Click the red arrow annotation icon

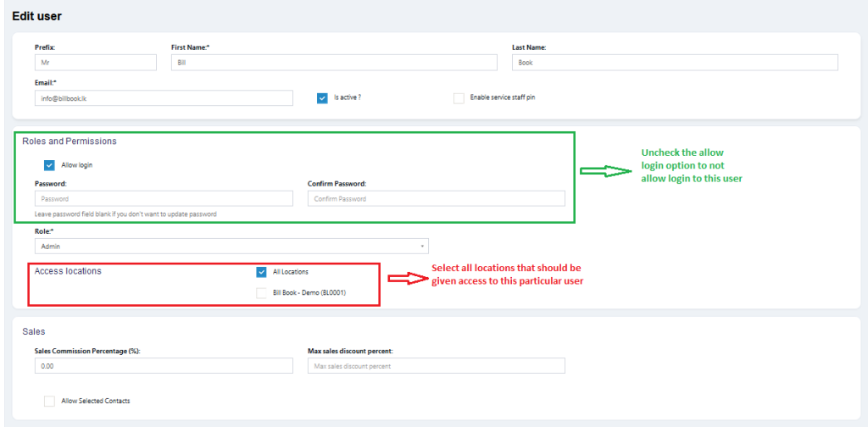point(406,276)
